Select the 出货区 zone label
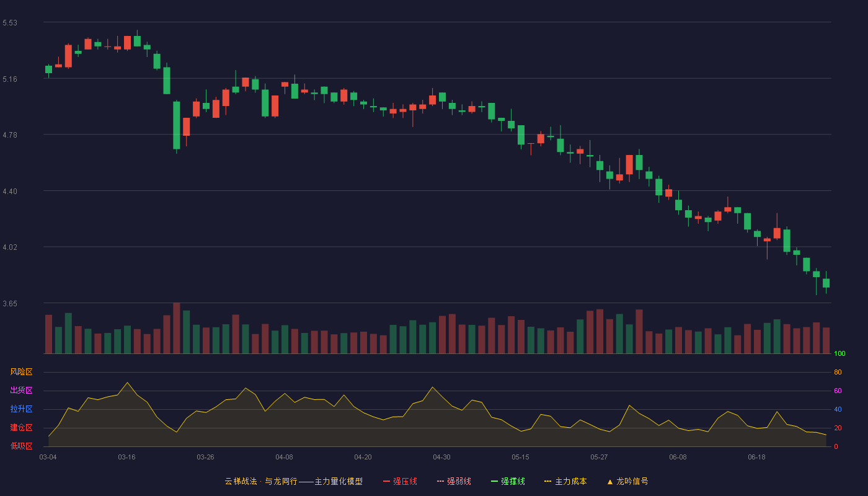Screen dimensions: 868x496 coord(21,391)
